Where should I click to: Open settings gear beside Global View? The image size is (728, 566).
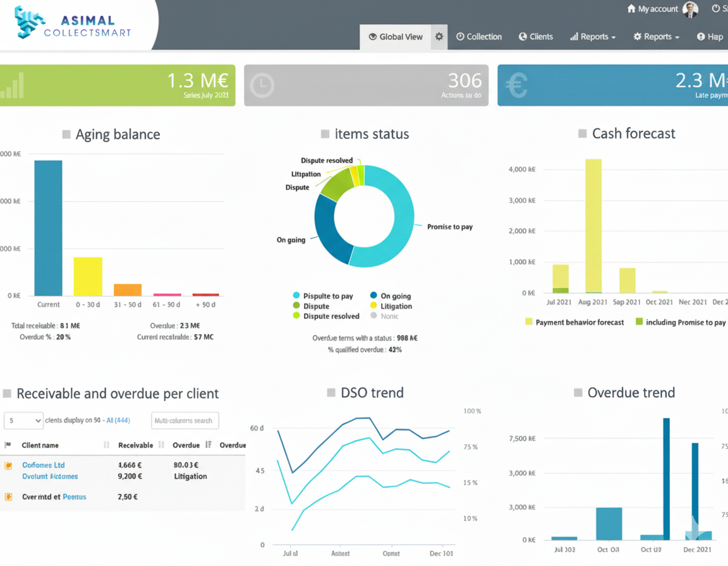tap(439, 37)
